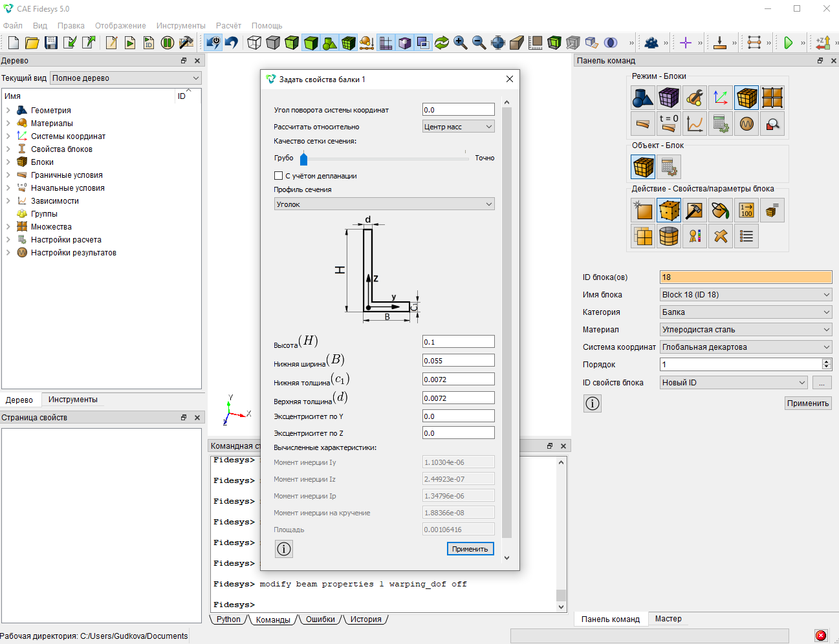Click Применить in the command panel
Screen dimensions: 839x644
[808, 403]
